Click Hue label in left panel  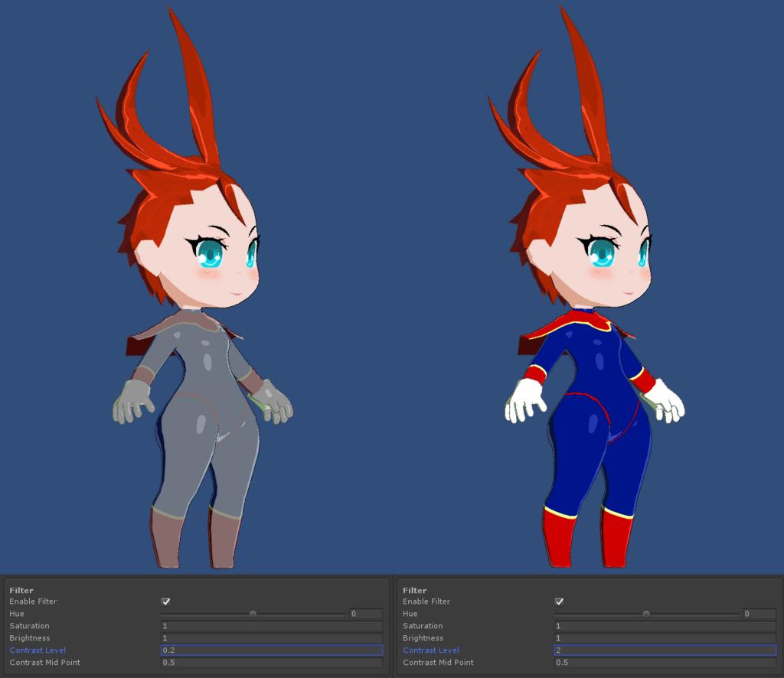click(x=17, y=614)
